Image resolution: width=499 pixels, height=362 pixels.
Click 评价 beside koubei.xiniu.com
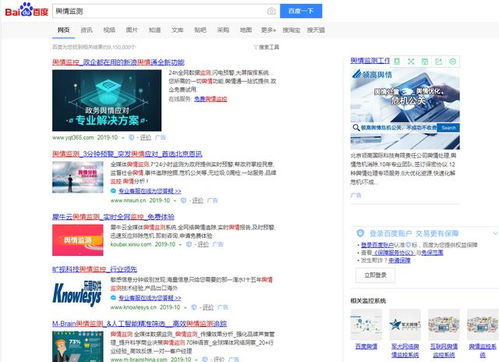[203, 244]
